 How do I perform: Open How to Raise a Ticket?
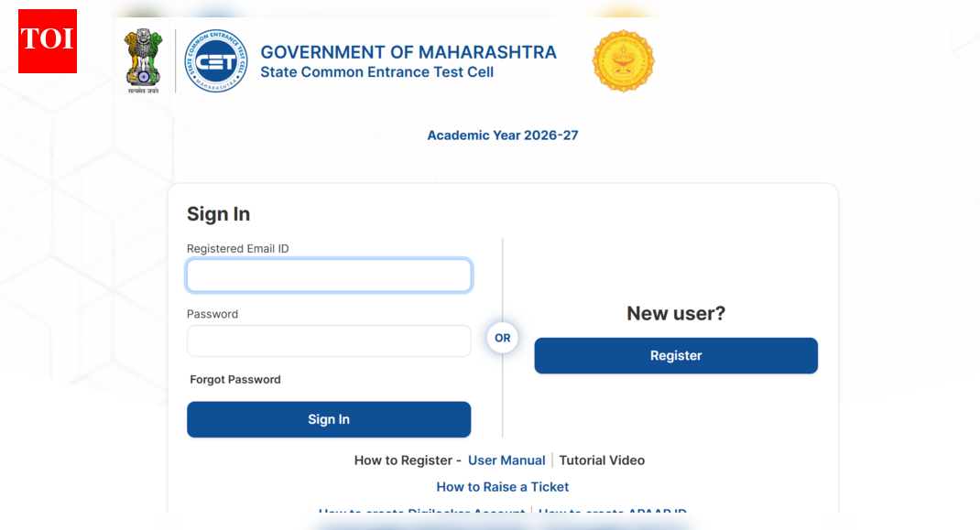pos(502,486)
